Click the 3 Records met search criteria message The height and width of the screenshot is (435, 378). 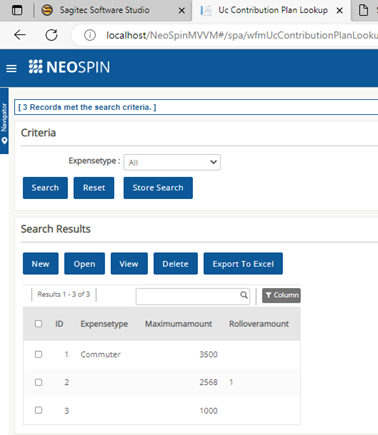(87, 107)
